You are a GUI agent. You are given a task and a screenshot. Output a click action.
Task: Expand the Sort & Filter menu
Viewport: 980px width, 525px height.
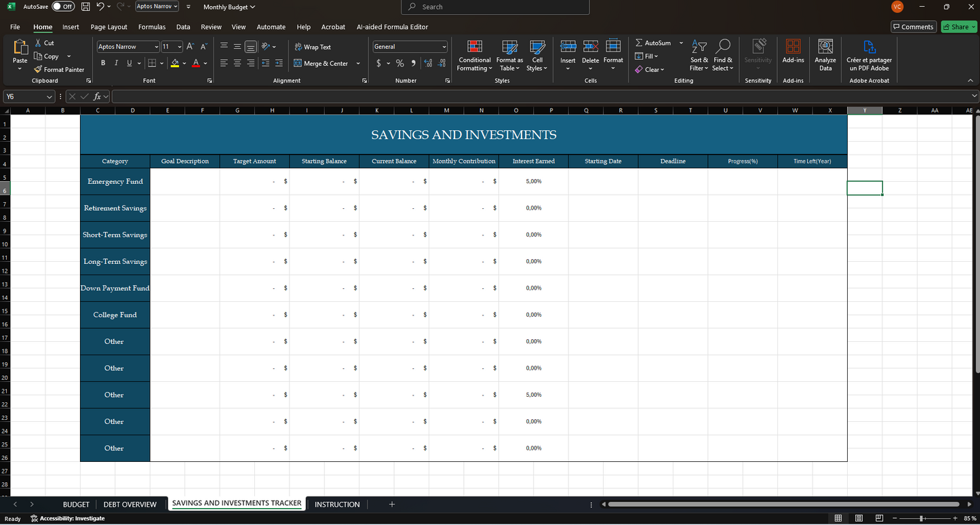[699, 56]
